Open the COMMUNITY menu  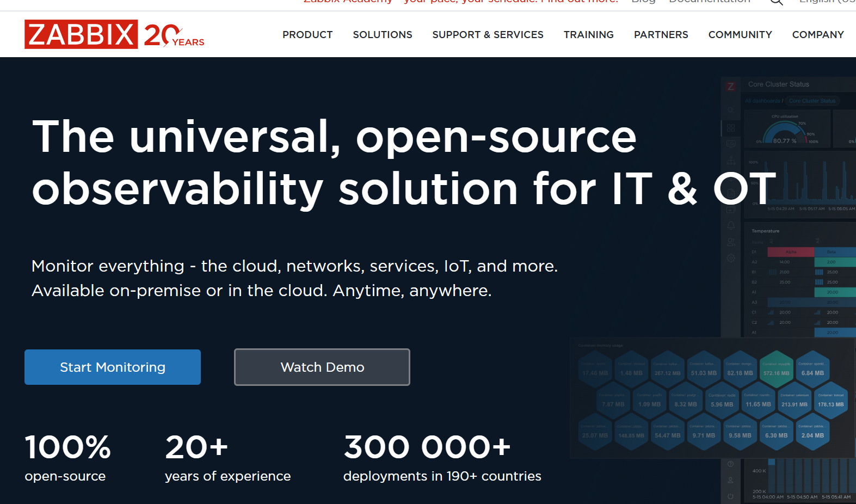(x=740, y=35)
